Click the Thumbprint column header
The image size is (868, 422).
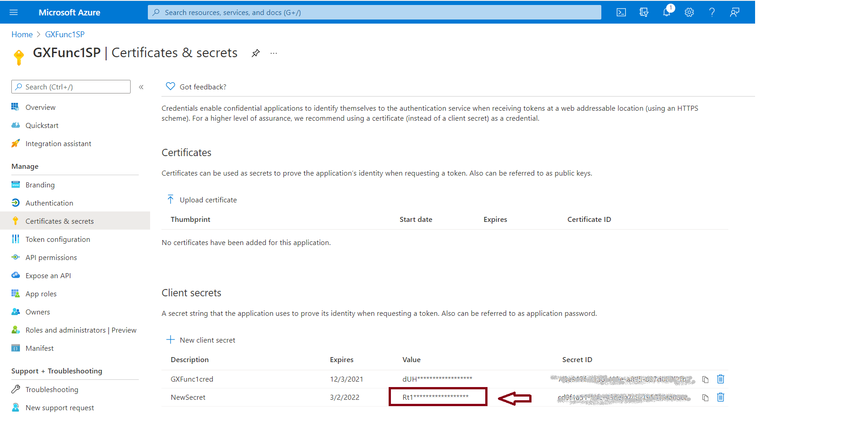[190, 219]
